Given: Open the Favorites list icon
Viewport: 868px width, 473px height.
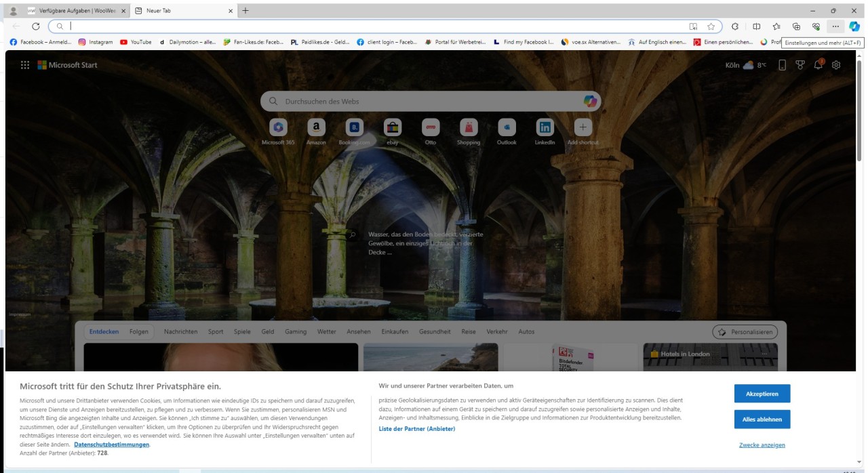Looking at the screenshot, I should point(776,26).
